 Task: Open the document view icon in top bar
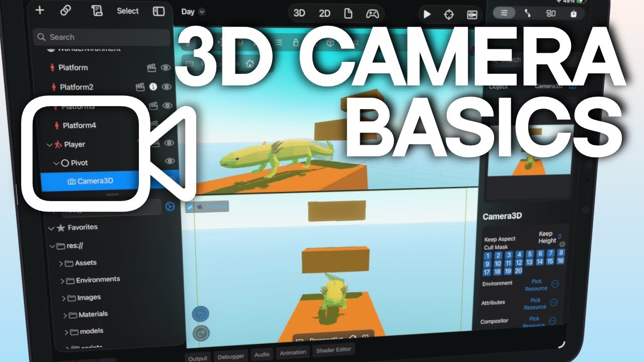coord(348,14)
